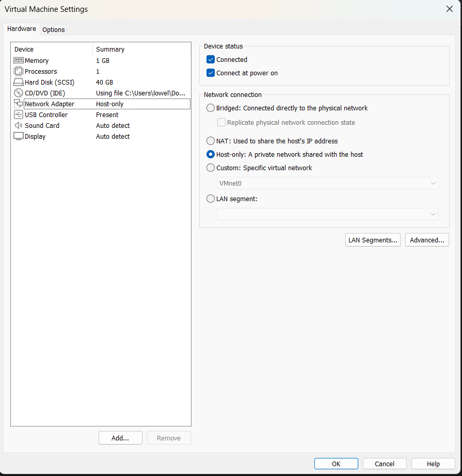Viewport: 462px width, 476px height.
Task: Open the LAN segment dropdown list
Action: 328,214
